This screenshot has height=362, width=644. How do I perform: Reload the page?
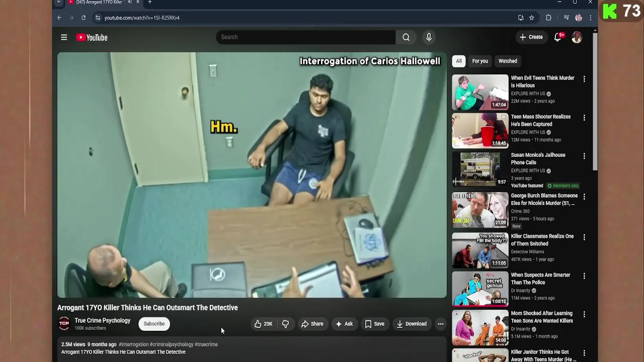pyautogui.click(x=84, y=18)
